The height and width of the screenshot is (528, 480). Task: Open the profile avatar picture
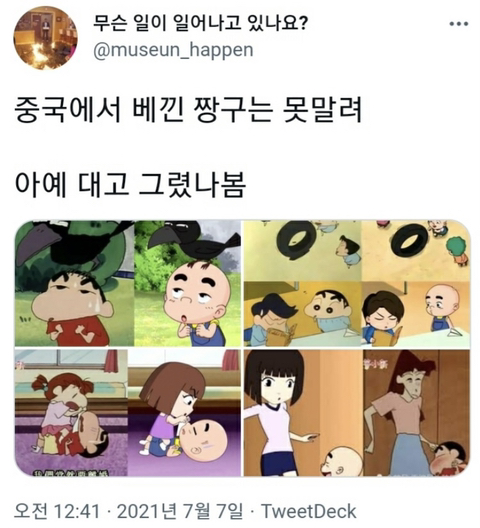point(45,38)
